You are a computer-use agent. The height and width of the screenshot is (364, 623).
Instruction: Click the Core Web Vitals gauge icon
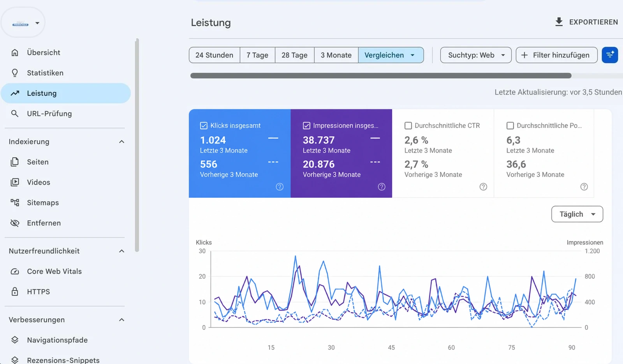click(x=15, y=271)
